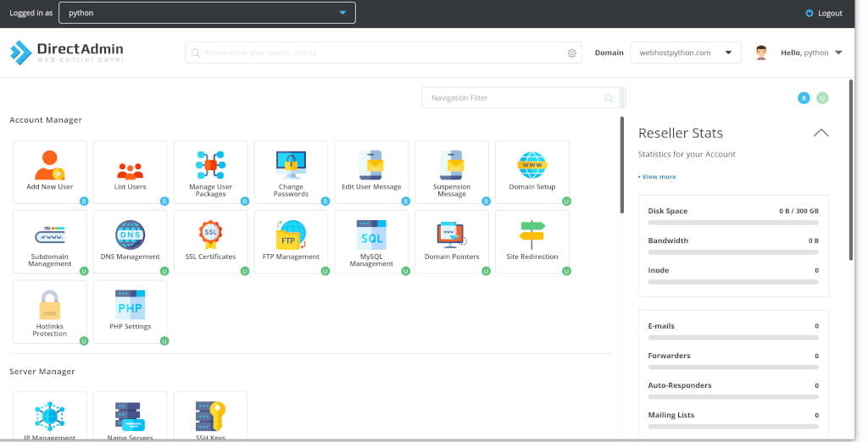The width and height of the screenshot is (868, 442).
Task: Open Site Redirection
Action: pyautogui.click(x=532, y=241)
